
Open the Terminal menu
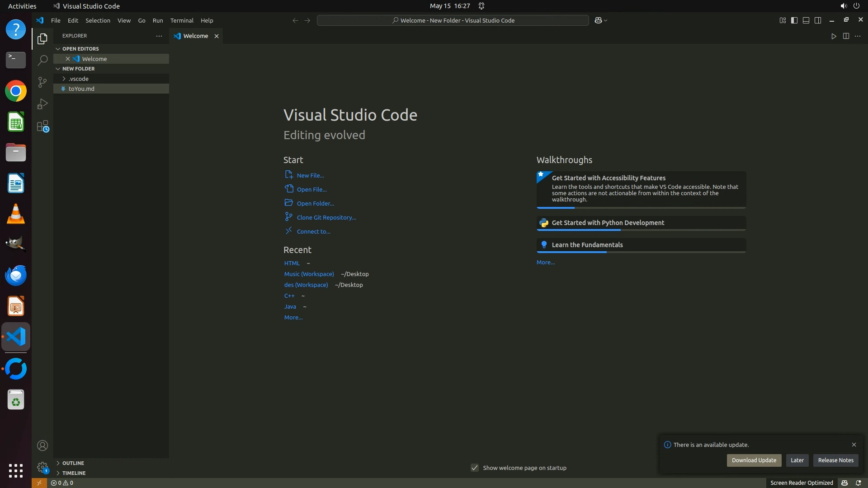click(182, 20)
